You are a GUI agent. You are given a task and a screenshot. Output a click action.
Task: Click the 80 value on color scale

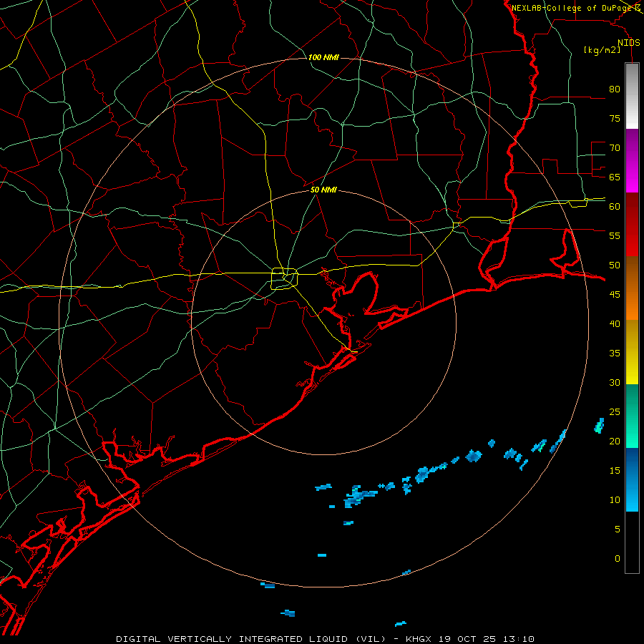pyautogui.click(x=615, y=89)
